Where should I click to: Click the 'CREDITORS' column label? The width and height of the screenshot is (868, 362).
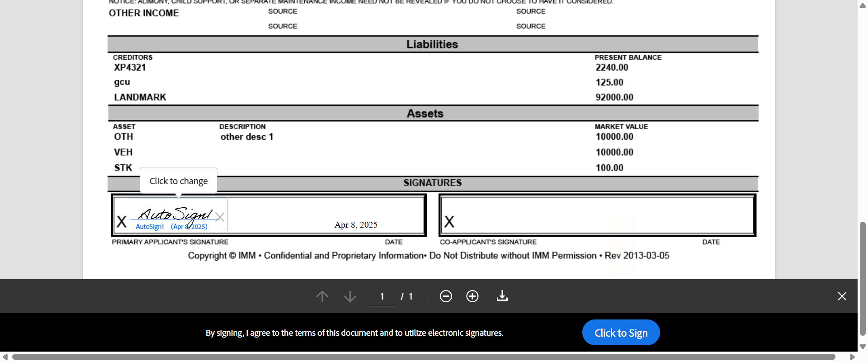point(133,57)
